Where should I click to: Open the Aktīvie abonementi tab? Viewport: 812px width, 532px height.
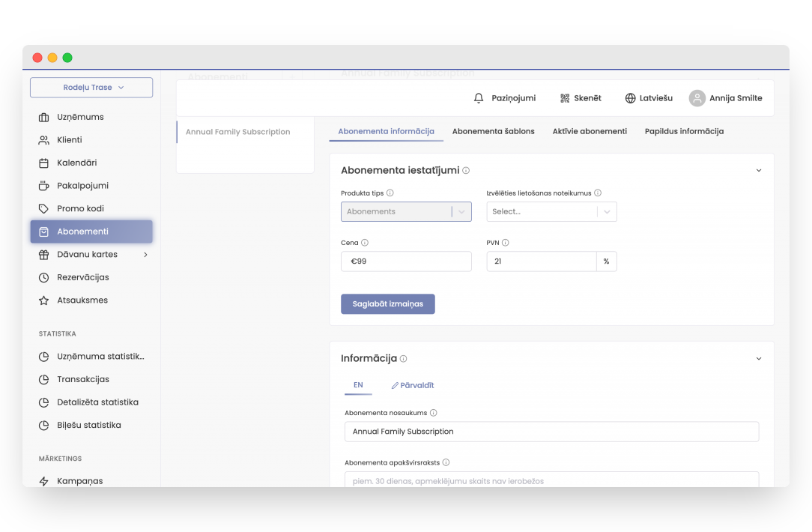coord(590,131)
